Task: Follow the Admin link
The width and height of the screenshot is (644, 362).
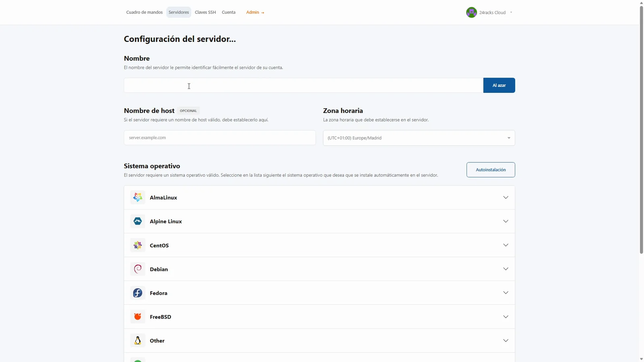Action: 255,12
